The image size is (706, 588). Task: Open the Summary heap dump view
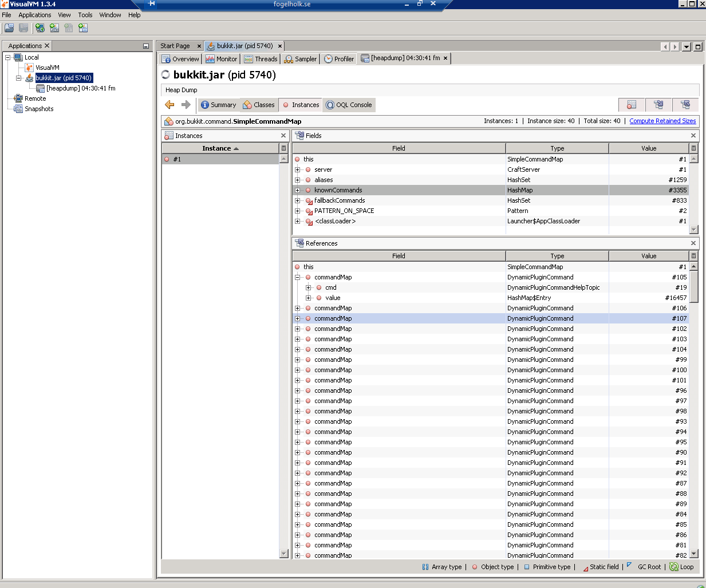point(218,105)
